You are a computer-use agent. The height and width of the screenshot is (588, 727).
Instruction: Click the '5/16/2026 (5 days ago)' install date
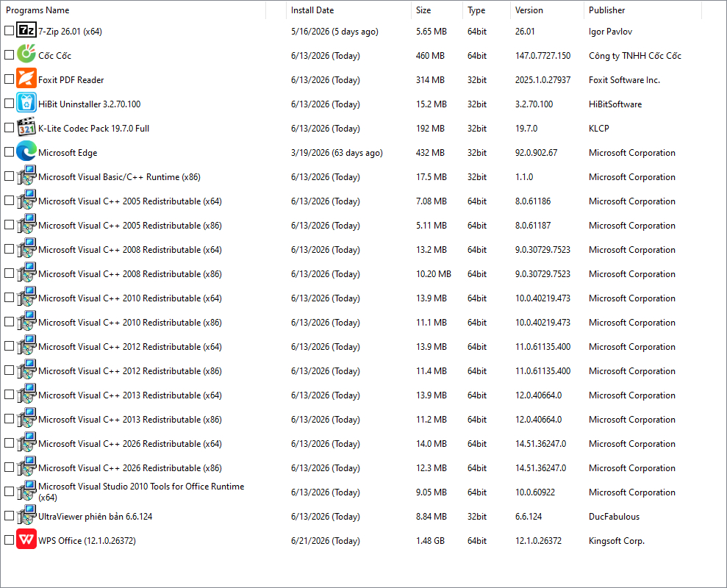coord(334,32)
